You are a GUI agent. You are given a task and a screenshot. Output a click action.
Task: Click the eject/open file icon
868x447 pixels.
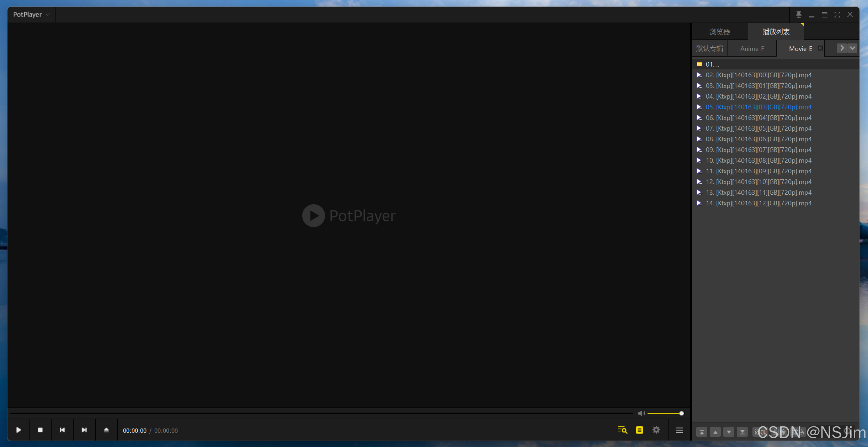click(106, 430)
